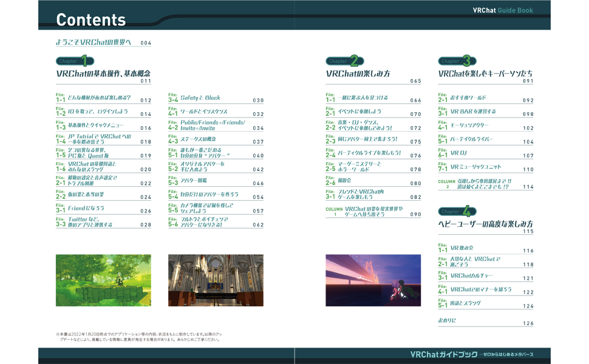Viewport: 589px width, 364px height.
Task: Select the "VR BAR を運営する" entry
Action: [x=473, y=112]
